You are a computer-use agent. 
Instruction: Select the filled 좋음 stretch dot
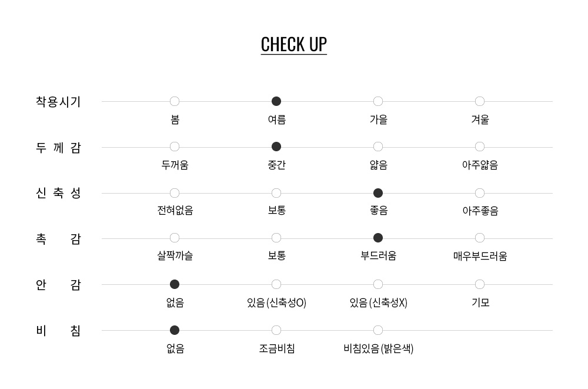[x=378, y=193]
